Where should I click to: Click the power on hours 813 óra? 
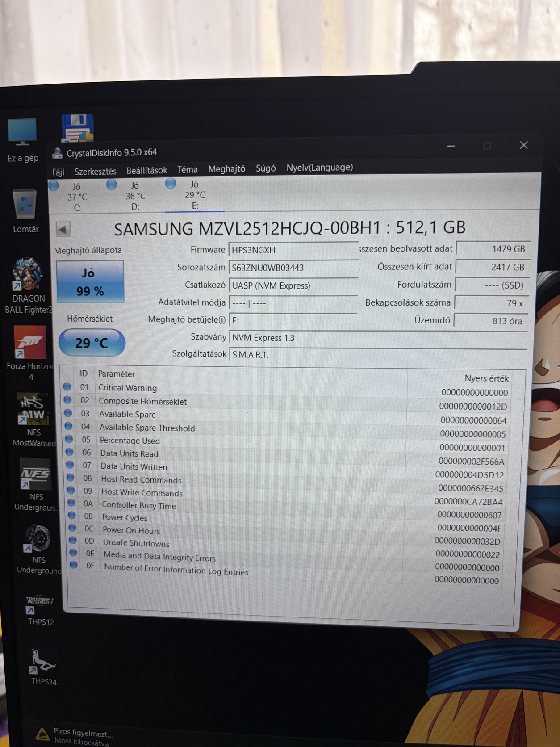(x=491, y=321)
